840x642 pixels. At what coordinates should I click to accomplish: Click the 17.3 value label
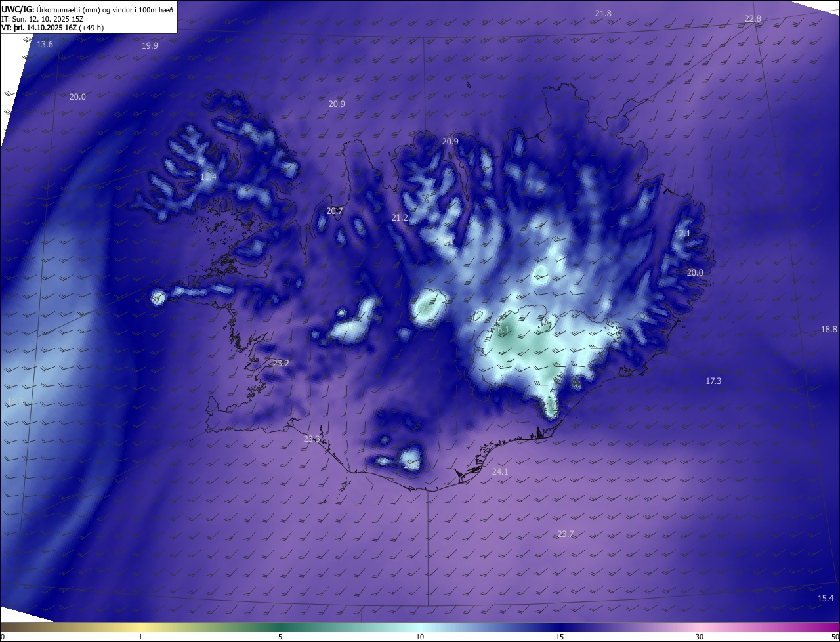pyautogui.click(x=713, y=381)
